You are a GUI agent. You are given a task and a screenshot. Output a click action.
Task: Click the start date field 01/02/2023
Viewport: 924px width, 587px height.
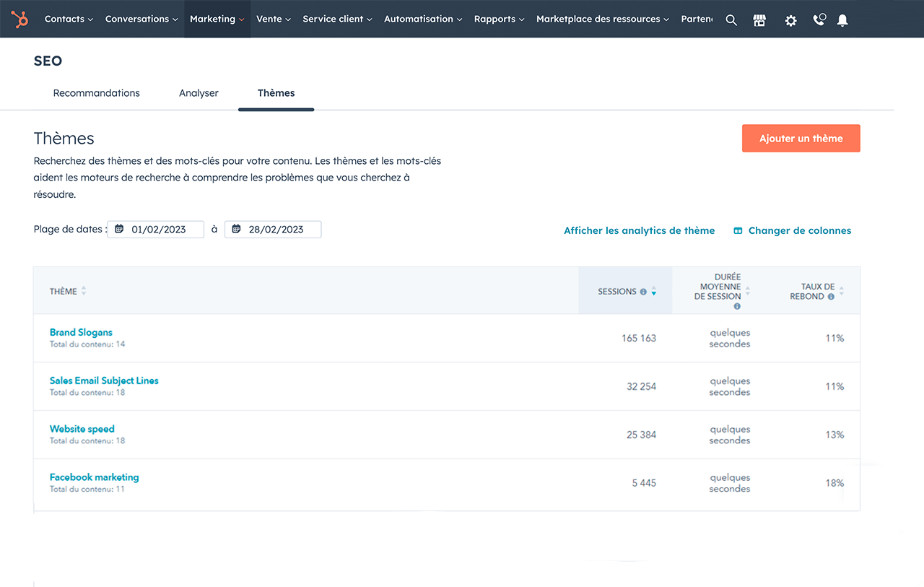pos(158,230)
